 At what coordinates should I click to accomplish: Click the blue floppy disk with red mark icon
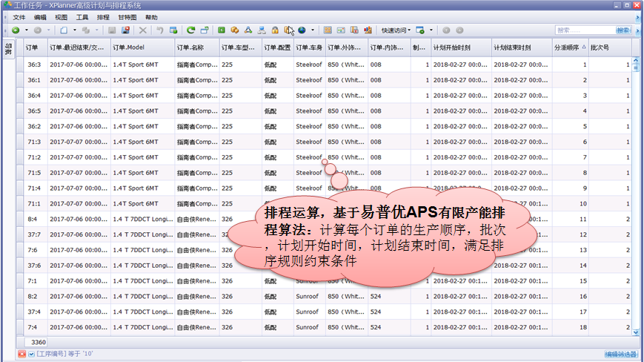point(125,30)
